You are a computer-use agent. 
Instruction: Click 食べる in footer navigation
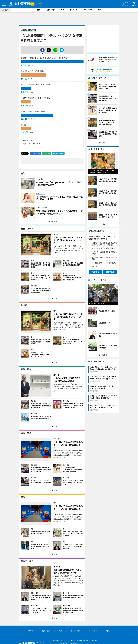coord(31,631)
